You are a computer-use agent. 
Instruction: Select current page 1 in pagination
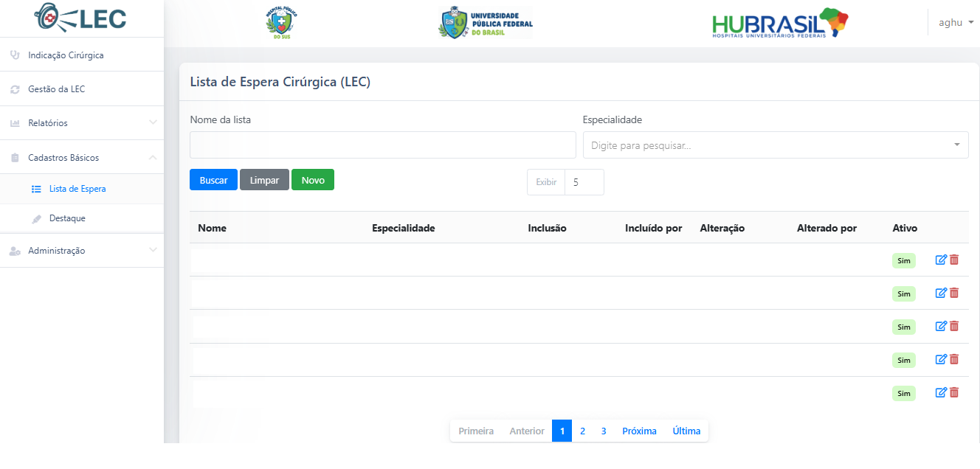click(x=562, y=431)
